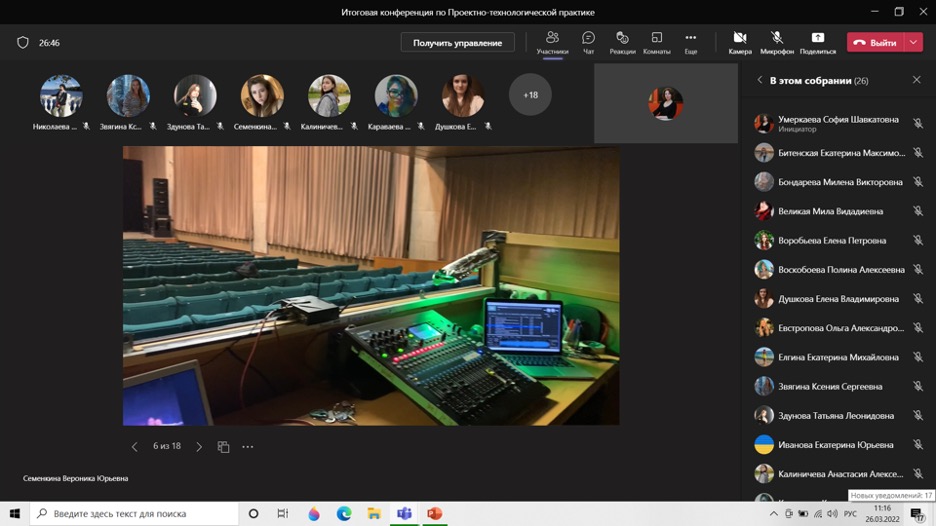
Task: Click the Получить управление button
Action: (x=457, y=43)
